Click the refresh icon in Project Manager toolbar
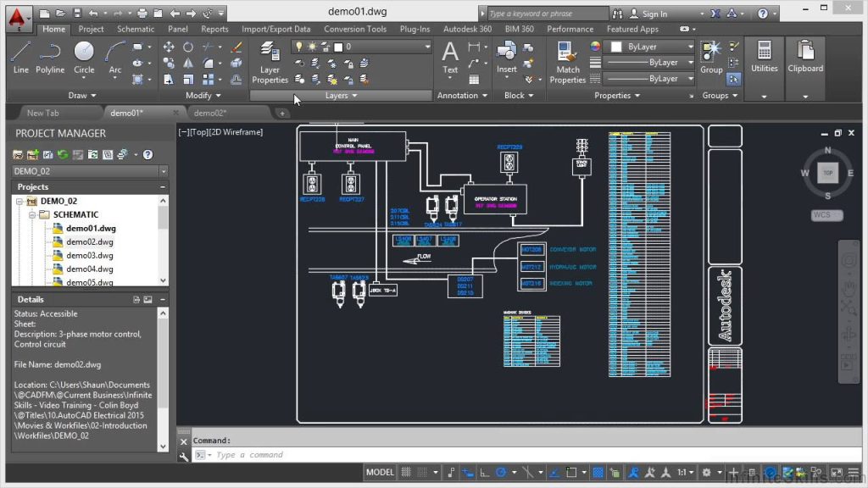 [x=63, y=154]
